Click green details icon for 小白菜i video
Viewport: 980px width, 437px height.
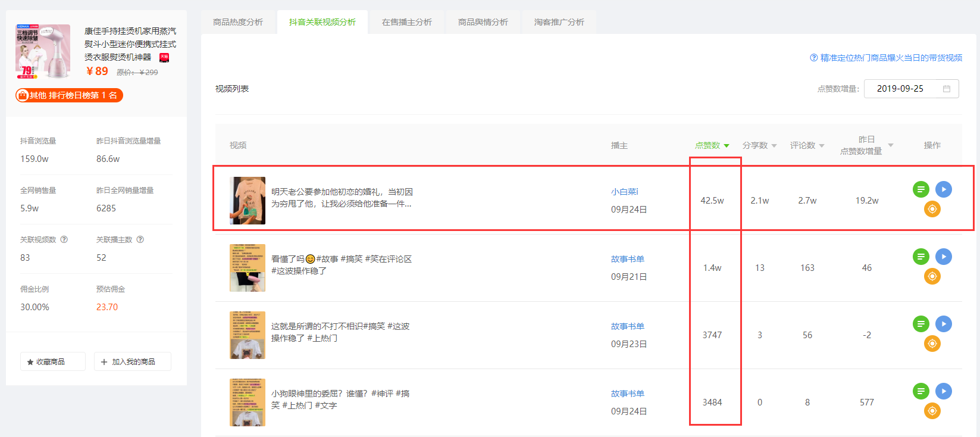point(920,189)
